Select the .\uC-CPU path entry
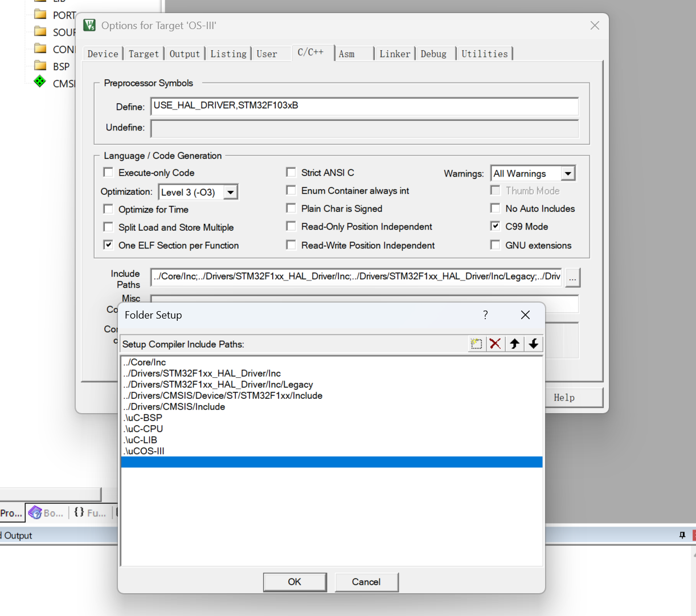This screenshot has height=616, width=696. tap(331, 429)
